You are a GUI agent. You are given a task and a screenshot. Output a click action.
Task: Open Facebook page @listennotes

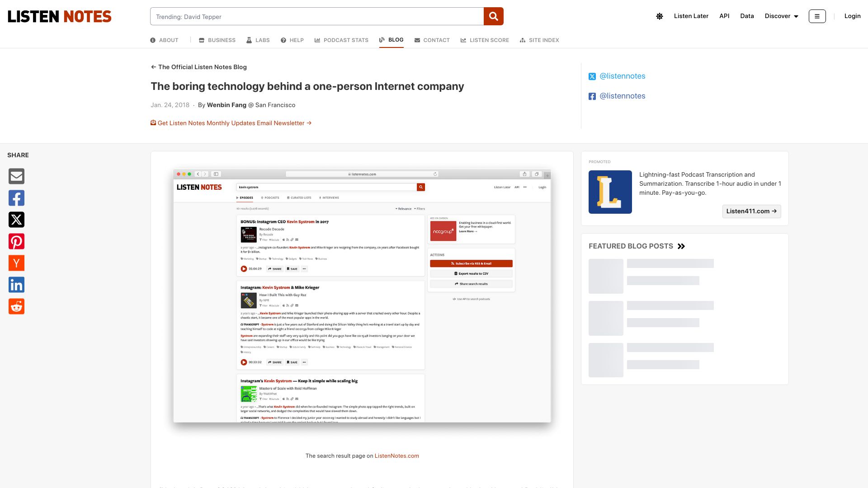coord(617,96)
